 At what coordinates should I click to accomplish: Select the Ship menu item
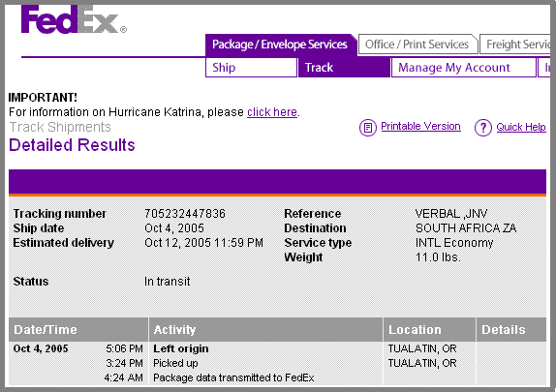[251, 68]
